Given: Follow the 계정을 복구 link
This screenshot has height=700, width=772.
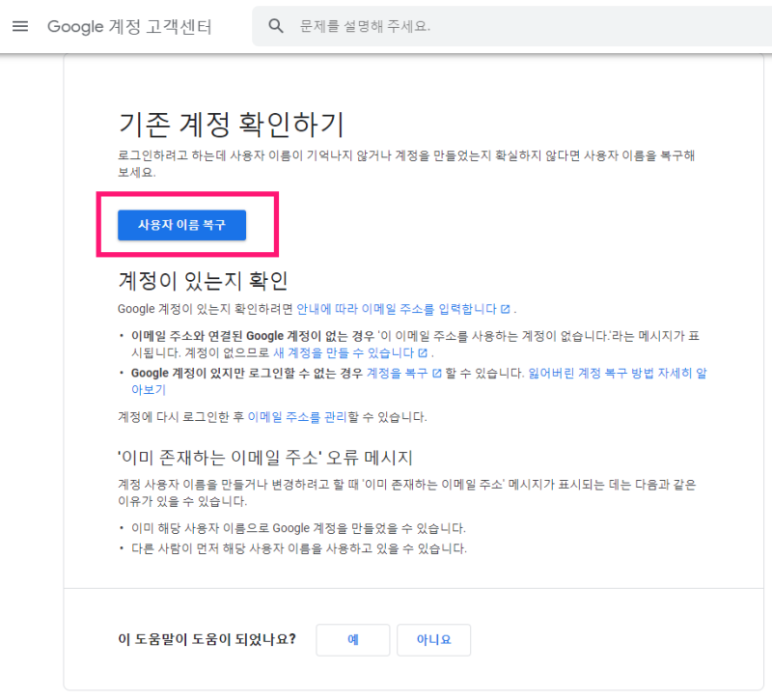Looking at the screenshot, I should point(398,374).
